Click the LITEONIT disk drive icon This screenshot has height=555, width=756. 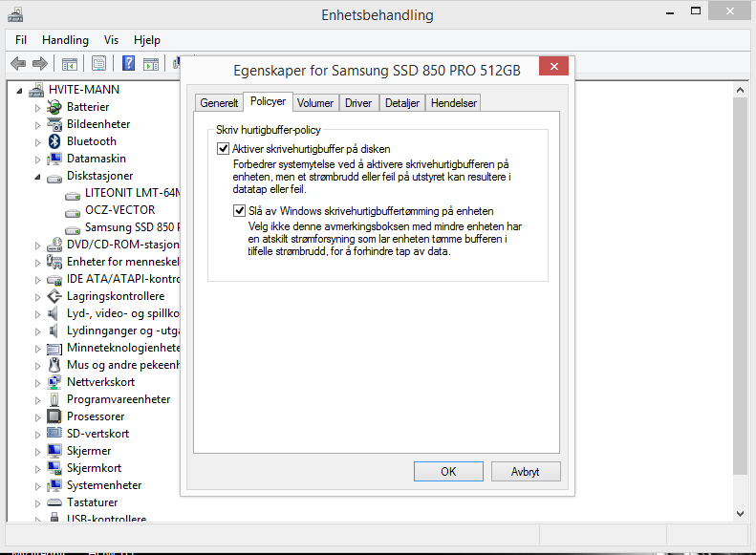73,196
